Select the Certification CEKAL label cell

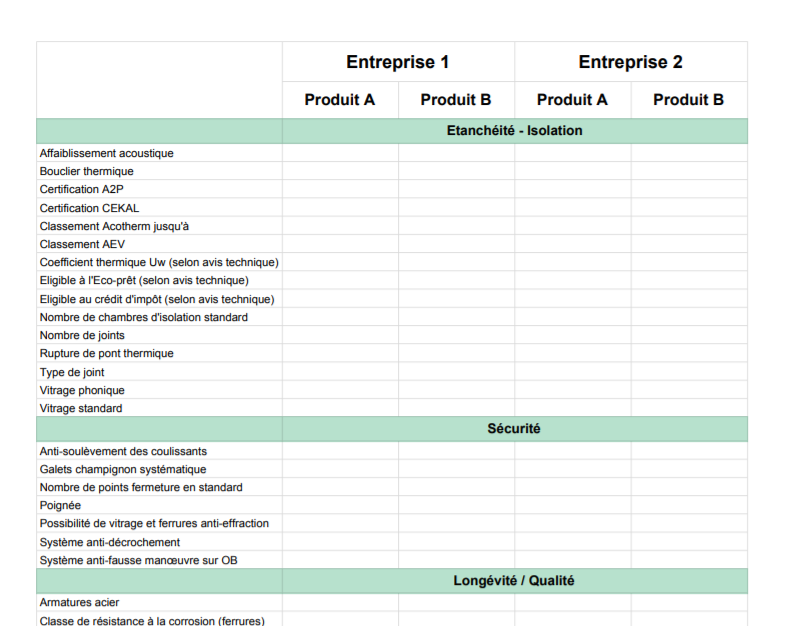90,208
